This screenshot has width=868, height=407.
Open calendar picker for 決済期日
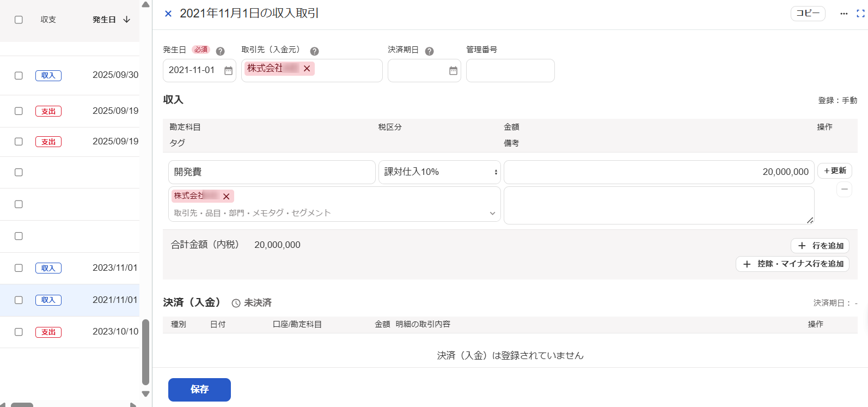pos(453,71)
